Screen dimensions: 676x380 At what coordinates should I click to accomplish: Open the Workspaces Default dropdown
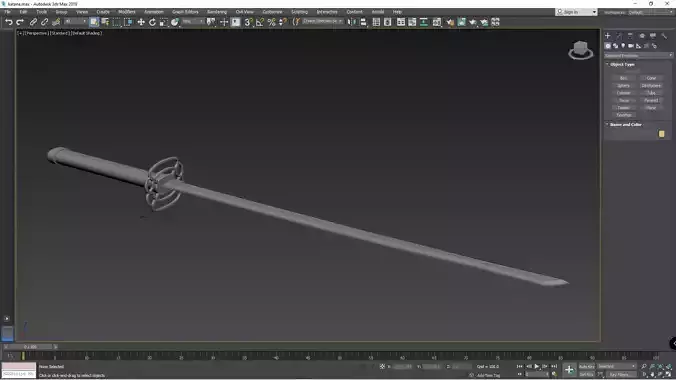650,12
